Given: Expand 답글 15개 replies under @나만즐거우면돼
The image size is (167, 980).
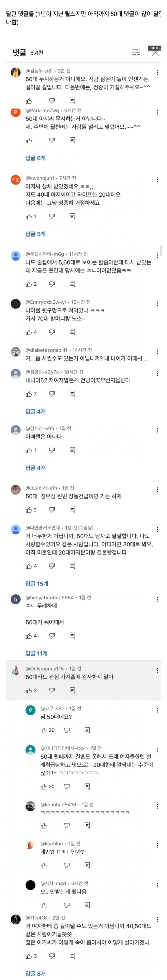Looking at the screenshot, I should pos(37,584).
